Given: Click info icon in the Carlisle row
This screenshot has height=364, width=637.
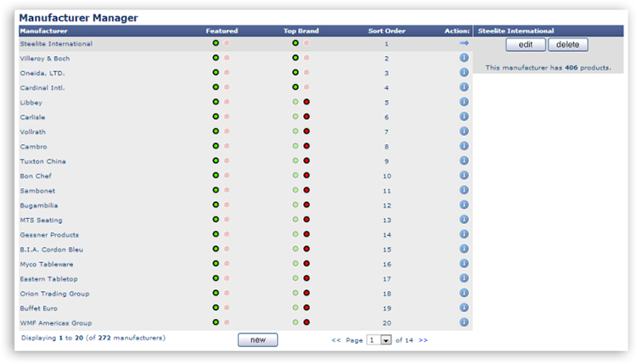Looking at the screenshot, I should click(x=464, y=116).
